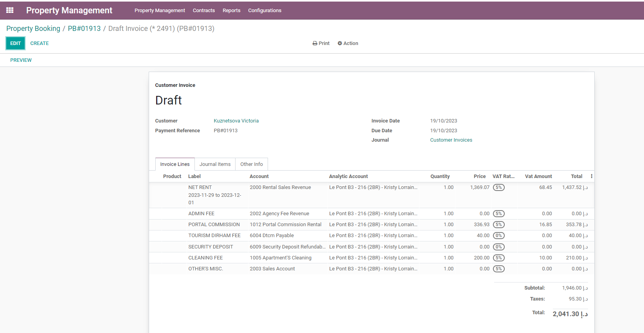Screen dimensions: 644x333
Task: Open the Configurations menu
Action: pyautogui.click(x=265, y=11)
